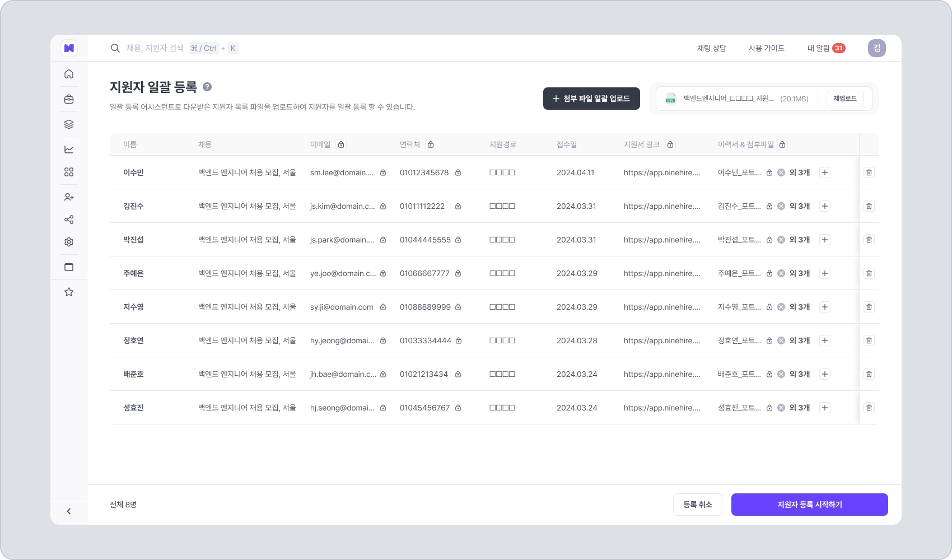
Task: Toggle lock next to phone 01011112222
Action: coord(458,206)
